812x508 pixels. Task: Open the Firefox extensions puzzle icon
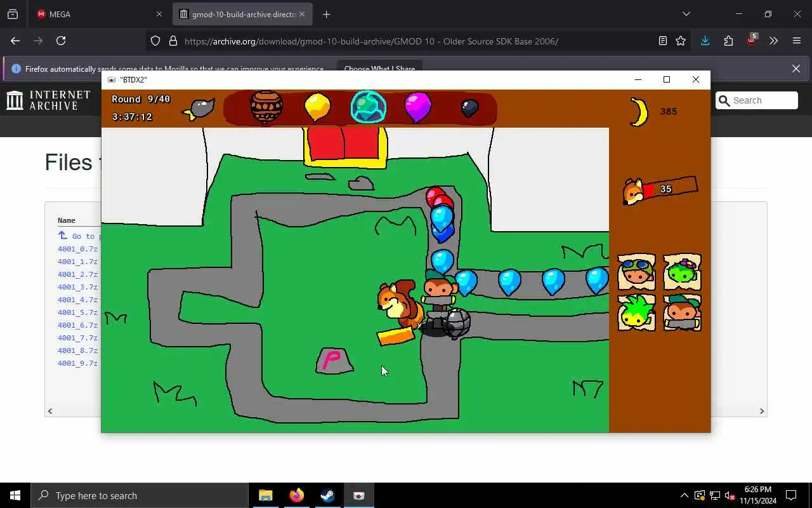pos(728,41)
